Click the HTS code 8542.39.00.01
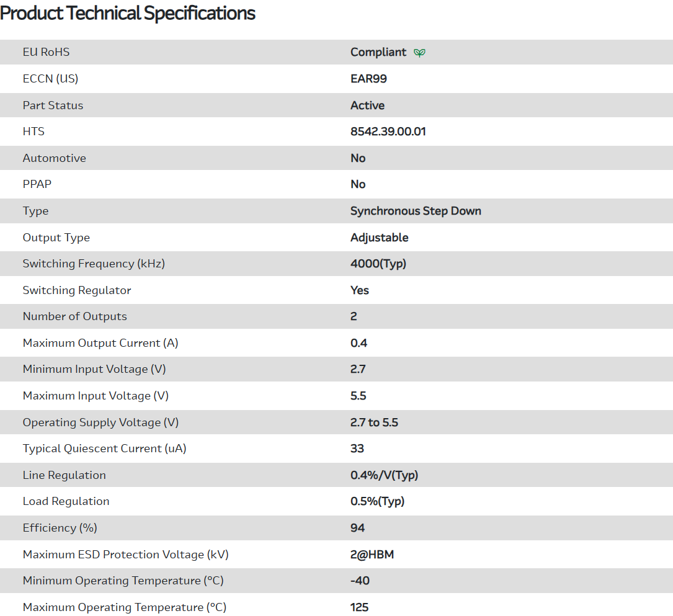The height and width of the screenshot is (616, 673). (388, 132)
